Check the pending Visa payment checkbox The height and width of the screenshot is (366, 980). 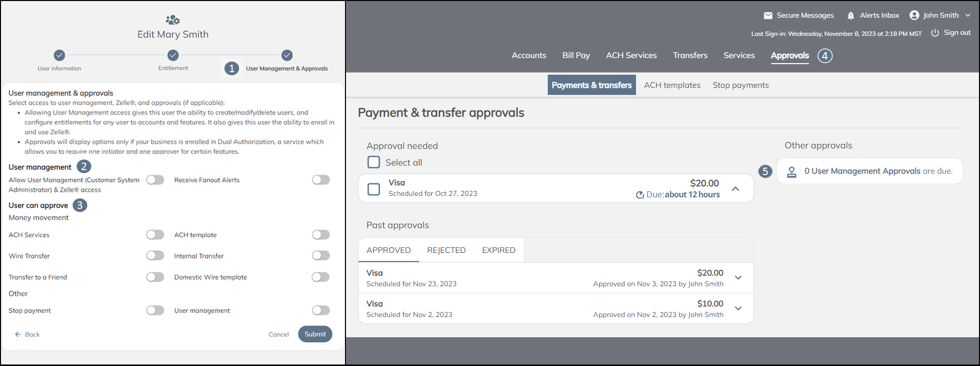(374, 189)
